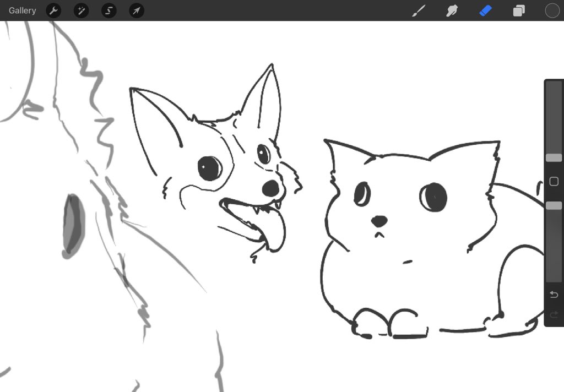Select the Smudge tool

click(x=452, y=11)
